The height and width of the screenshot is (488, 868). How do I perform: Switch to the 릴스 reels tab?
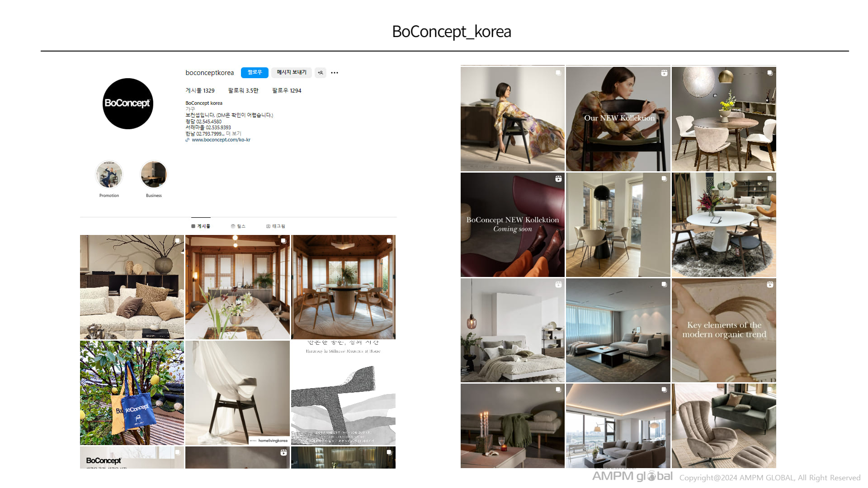pos(238,226)
